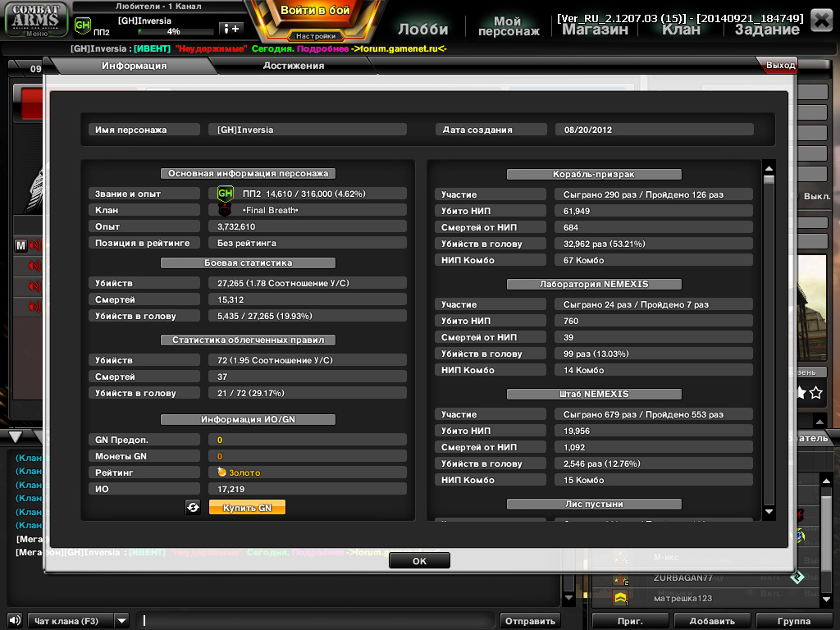Click the chat log scroll-down arrow
This screenshot has width=840, height=630.
pos(568,597)
